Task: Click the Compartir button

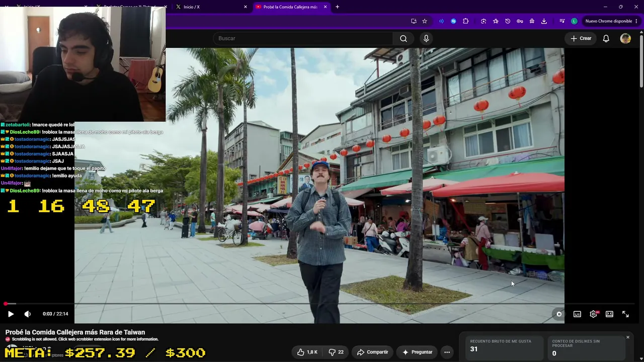Action: tap(372, 352)
